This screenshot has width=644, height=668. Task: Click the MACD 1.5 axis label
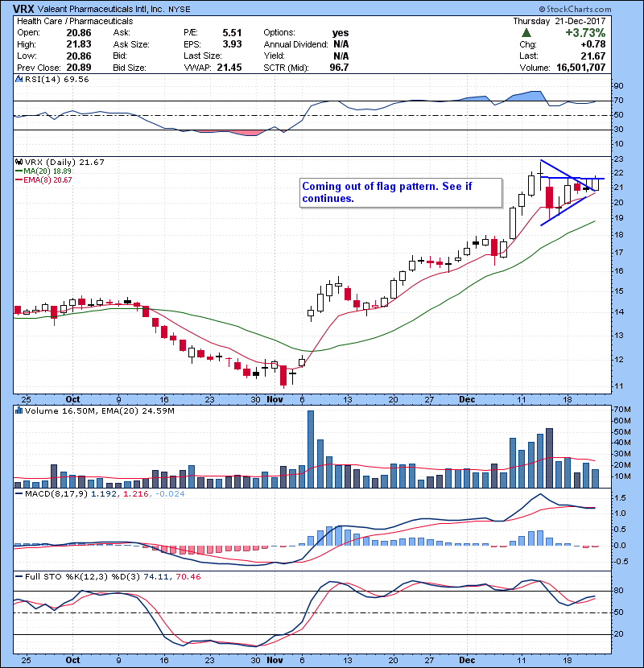621,498
